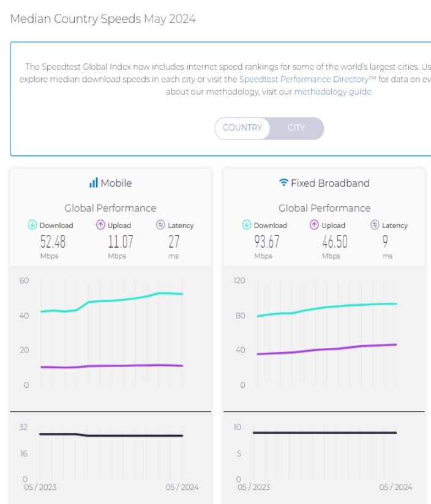The height and width of the screenshot is (504, 431).
Task: Click the Mobile download value 52.48
Action: (x=52, y=242)
